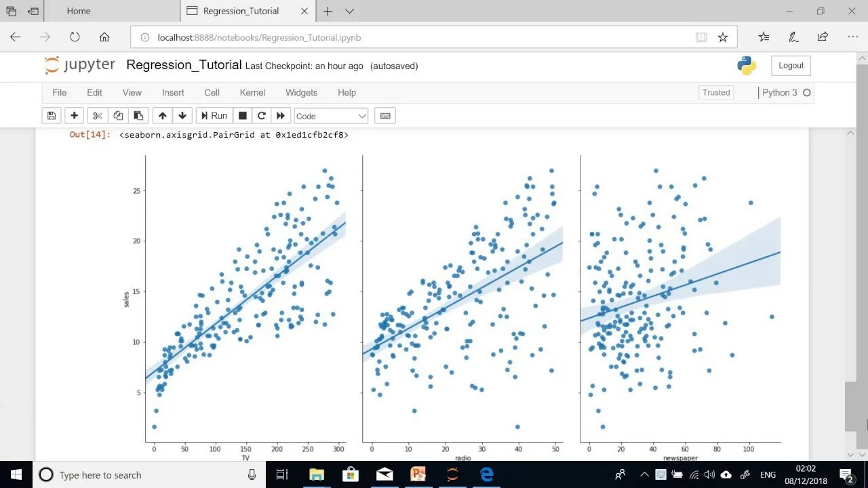868x488 pixels.
Task: Click the notebook vertical scrollbar thumb
Action: tap(851, 407)
